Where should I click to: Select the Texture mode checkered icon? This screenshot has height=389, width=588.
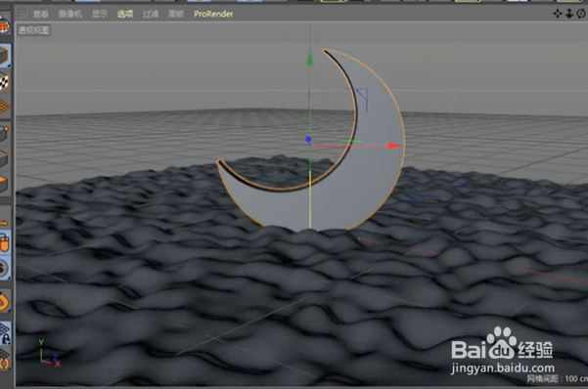pos(4,81)
